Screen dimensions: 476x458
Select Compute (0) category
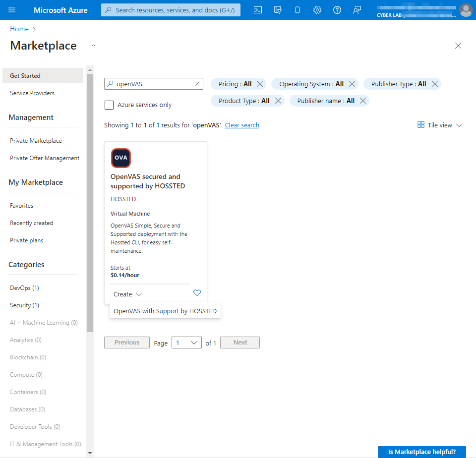click(26, 375)
